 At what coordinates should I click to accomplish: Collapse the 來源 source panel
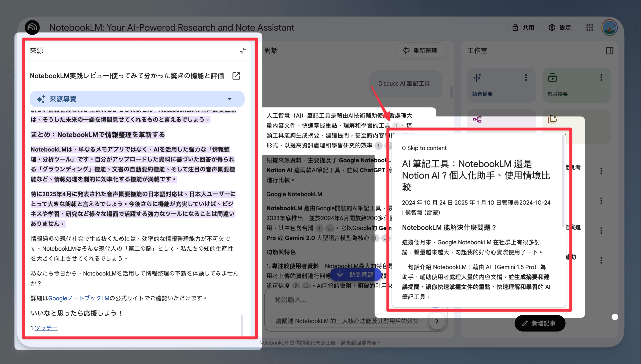[x=243, y=51]
